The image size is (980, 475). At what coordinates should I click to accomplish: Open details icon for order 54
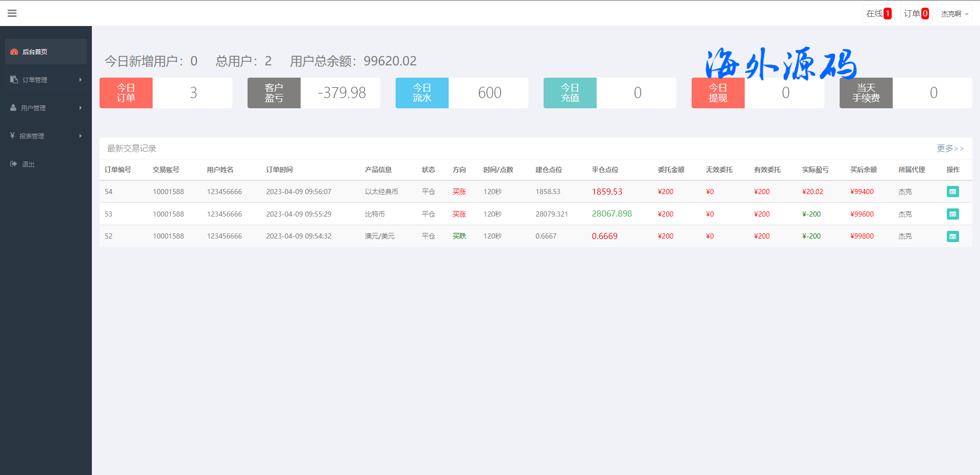(x=952, y=192)
